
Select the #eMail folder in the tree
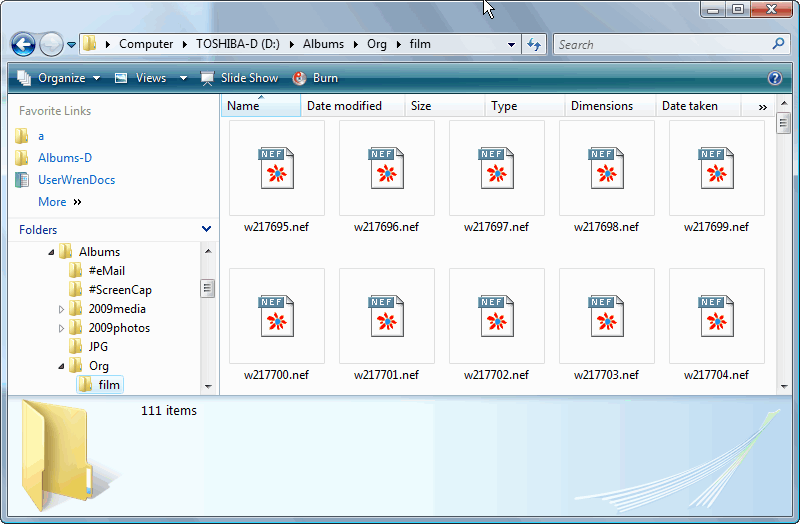pyautogui.click(x=106, y=270)
